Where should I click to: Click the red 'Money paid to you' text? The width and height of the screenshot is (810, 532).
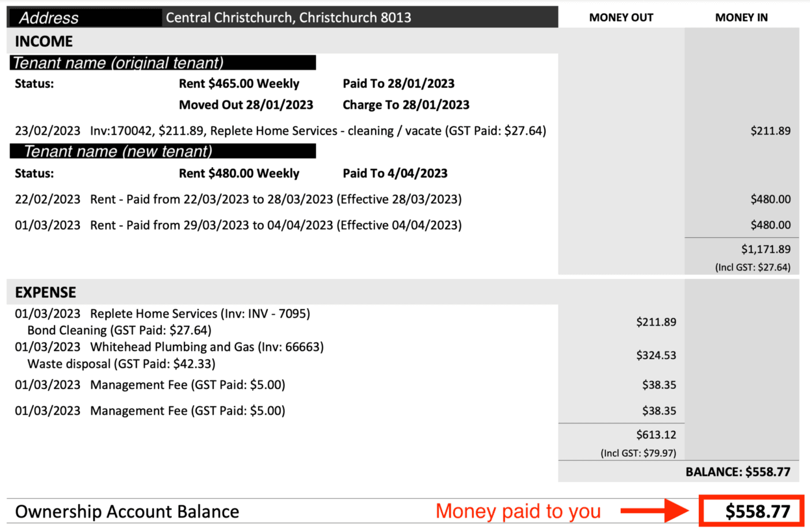[x=518, y=511]
